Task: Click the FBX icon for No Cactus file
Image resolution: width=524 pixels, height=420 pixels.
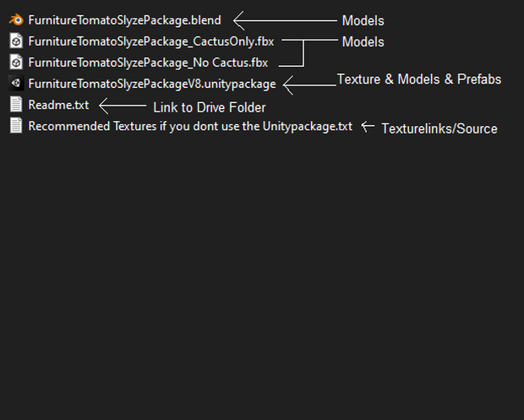Action: click(x=16, y=63)
